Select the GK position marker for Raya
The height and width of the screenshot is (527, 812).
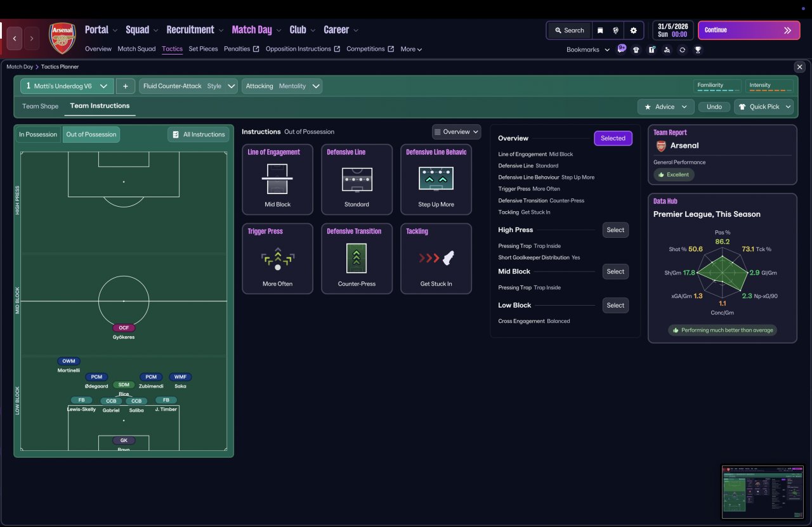(124, 441)
